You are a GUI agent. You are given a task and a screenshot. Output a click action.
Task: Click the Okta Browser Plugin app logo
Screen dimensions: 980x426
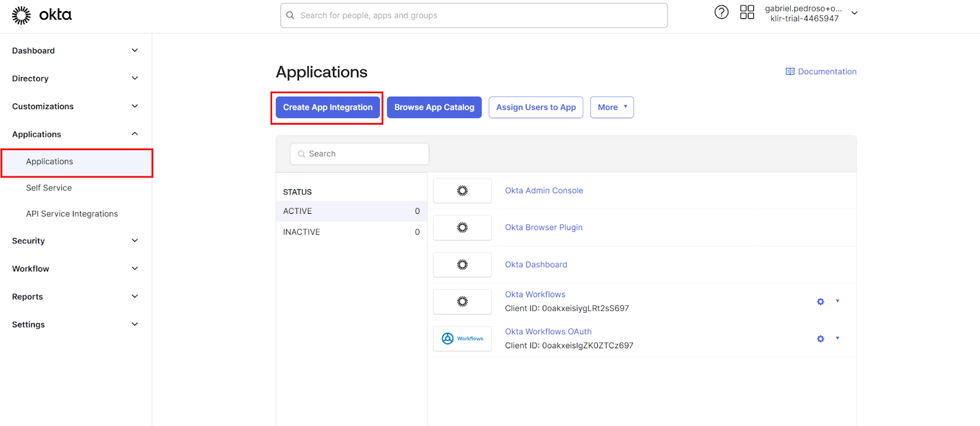point(462,227)
